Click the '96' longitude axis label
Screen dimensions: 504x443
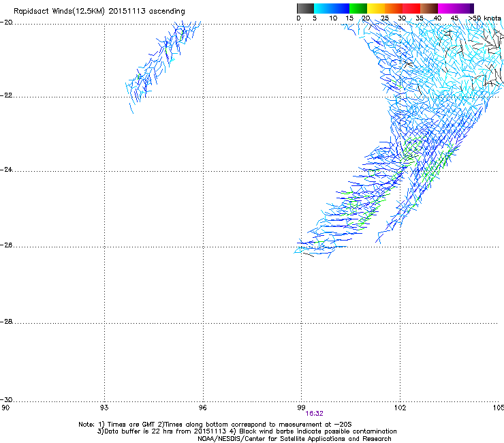pyautogui.click(x=203, y=408)
